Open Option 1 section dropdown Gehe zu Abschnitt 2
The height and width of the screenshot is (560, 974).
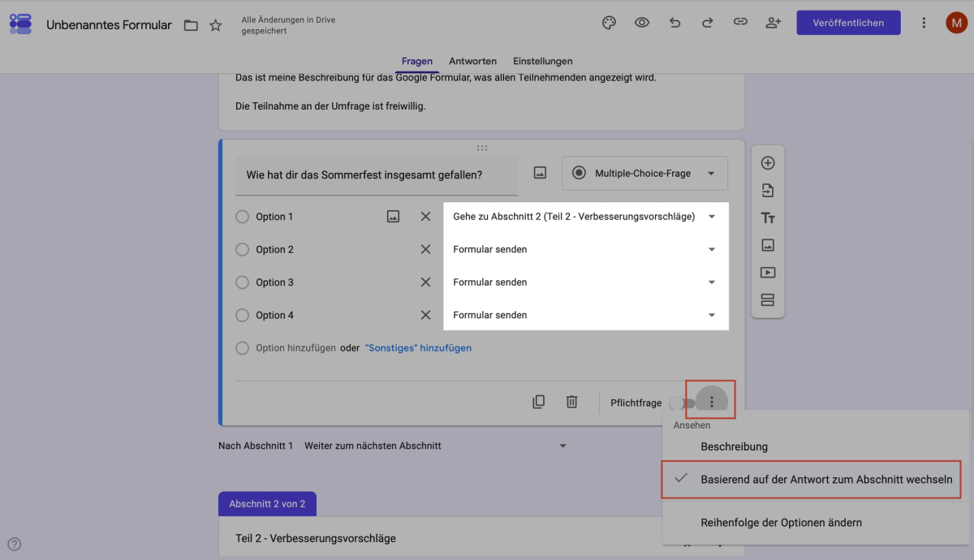(x=585, y=217)
